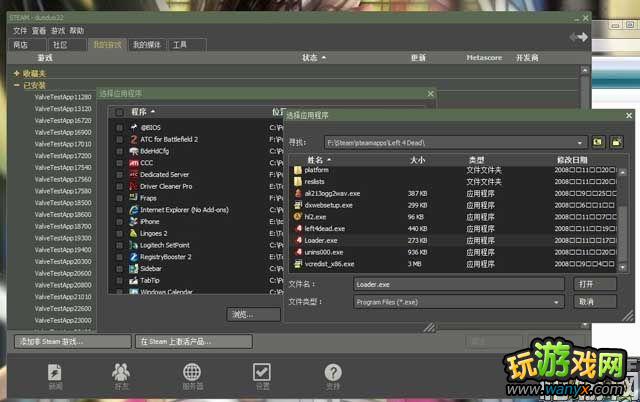
Task: Click the RegistryBooster 2 program icon
Action: click(x=133, y=257)
